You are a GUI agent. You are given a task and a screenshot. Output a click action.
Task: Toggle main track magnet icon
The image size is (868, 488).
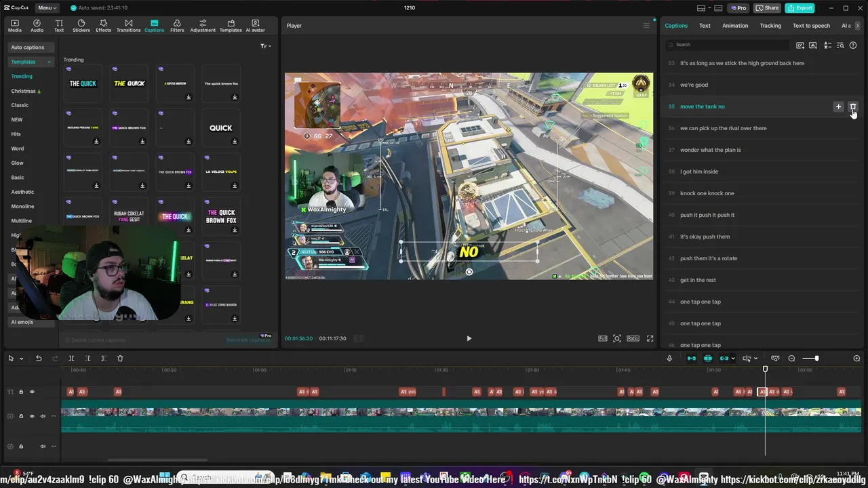[692, 359]
